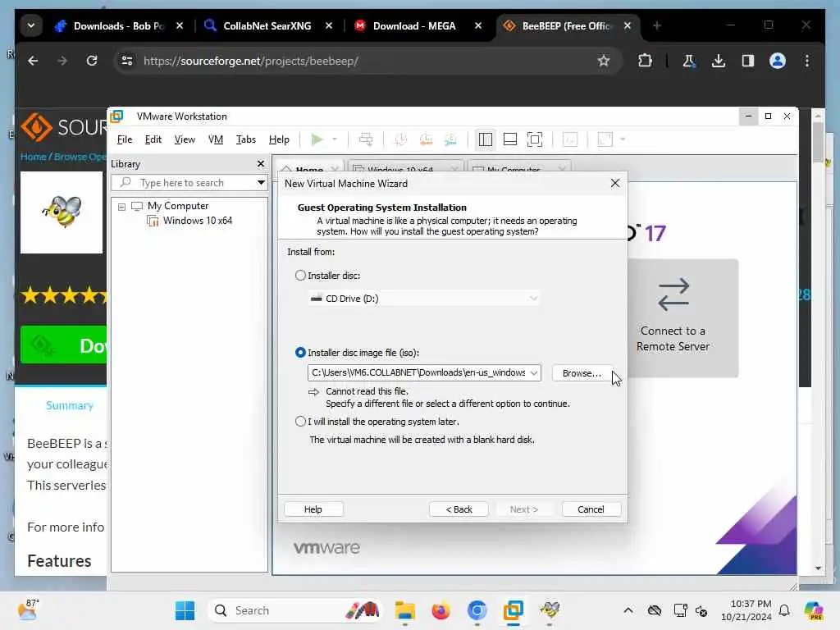Toggle the library sidebar view icon

pos(486,139)
